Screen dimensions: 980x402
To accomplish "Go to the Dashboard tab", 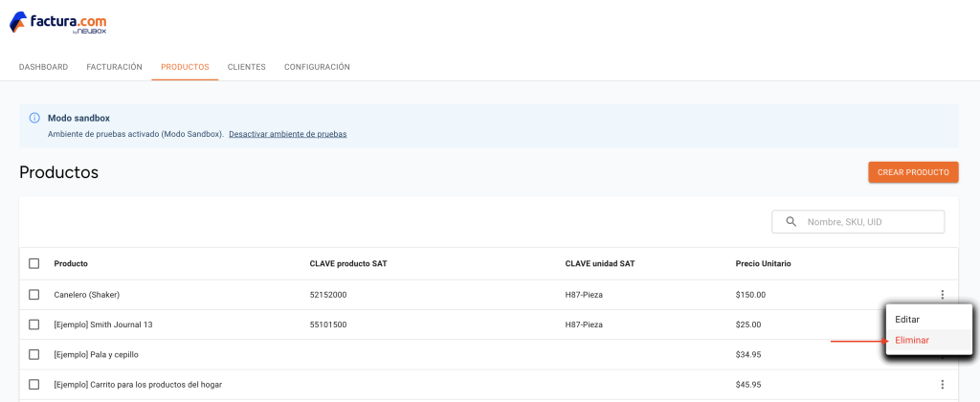I will [x=43, y=67].
